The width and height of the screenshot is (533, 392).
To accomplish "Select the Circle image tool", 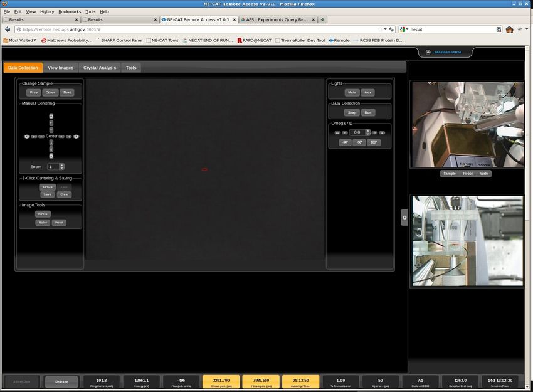I will point(43,214).
